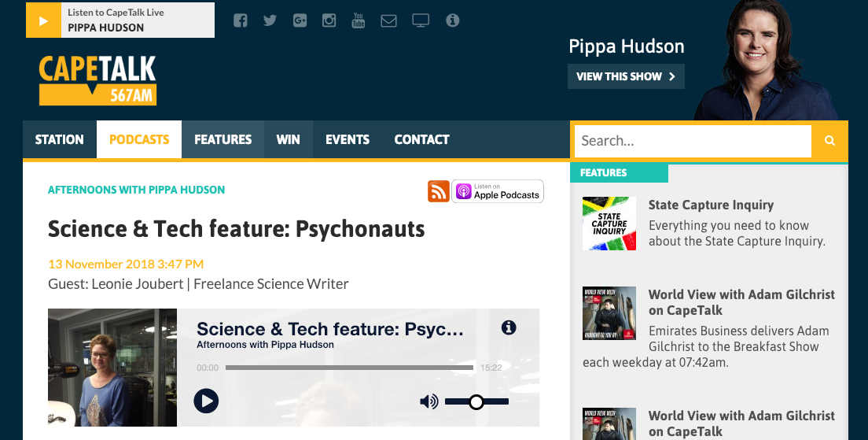Seek on the episode progress bar
The image size is (868, 440).
tap(349, 368)
